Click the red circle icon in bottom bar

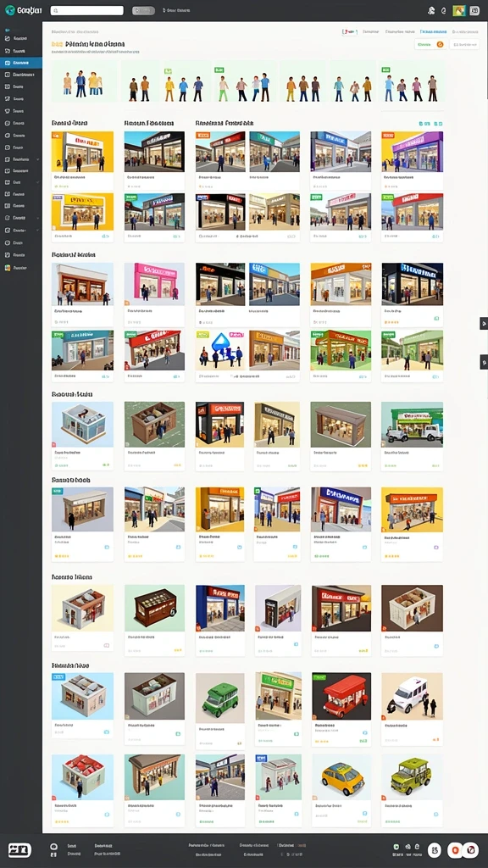[455, 849]
